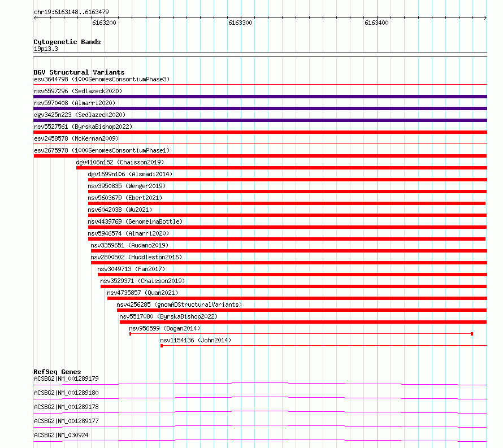503x448 pixels.
Task: Select variant nsv5527561 (ByrskaBishop2022) label
Action: [83, 127]
